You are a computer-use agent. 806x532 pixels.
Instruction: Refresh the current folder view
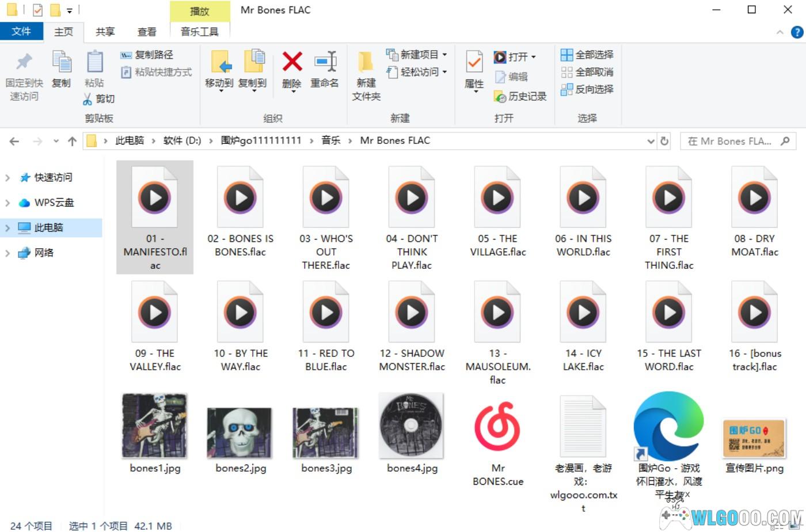(x=665, y=141)
